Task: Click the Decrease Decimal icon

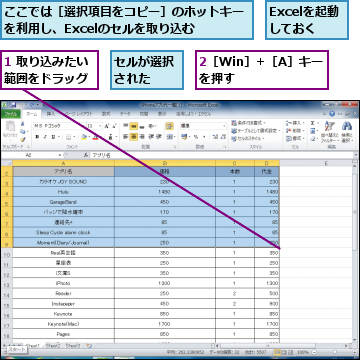Action: [x=223, y=137]
